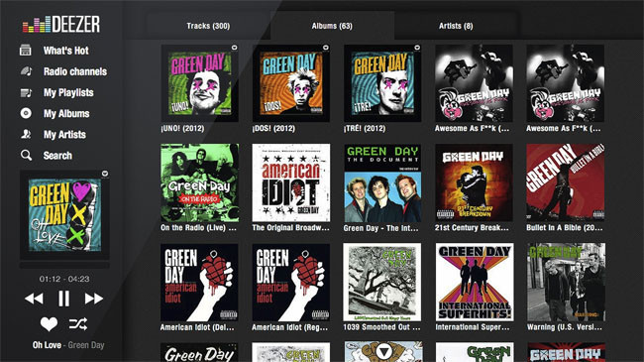The image size is (644, 362).
Task: Open the Bullet In A Bible album cover
Action: 566,182
